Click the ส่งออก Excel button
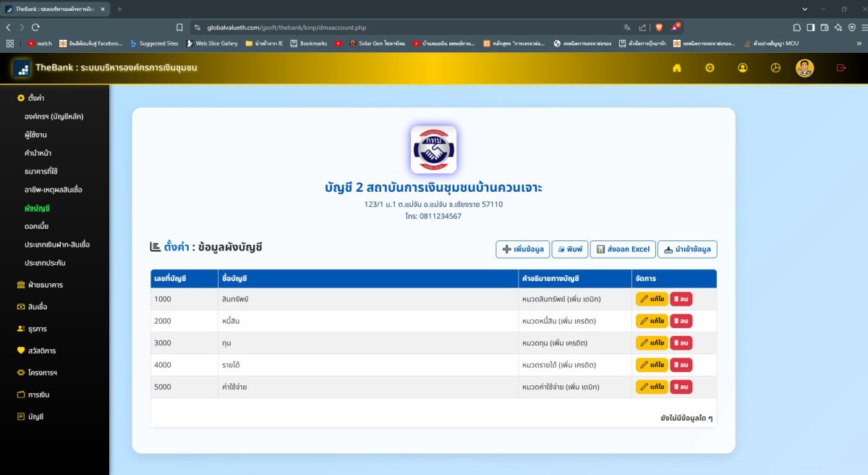The width and height of the screenshot is (868, 475). tap(623, 249)
